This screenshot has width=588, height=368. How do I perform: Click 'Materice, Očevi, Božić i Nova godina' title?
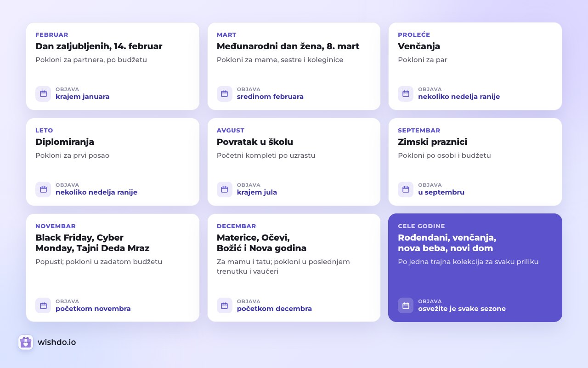tap(261, 243)
